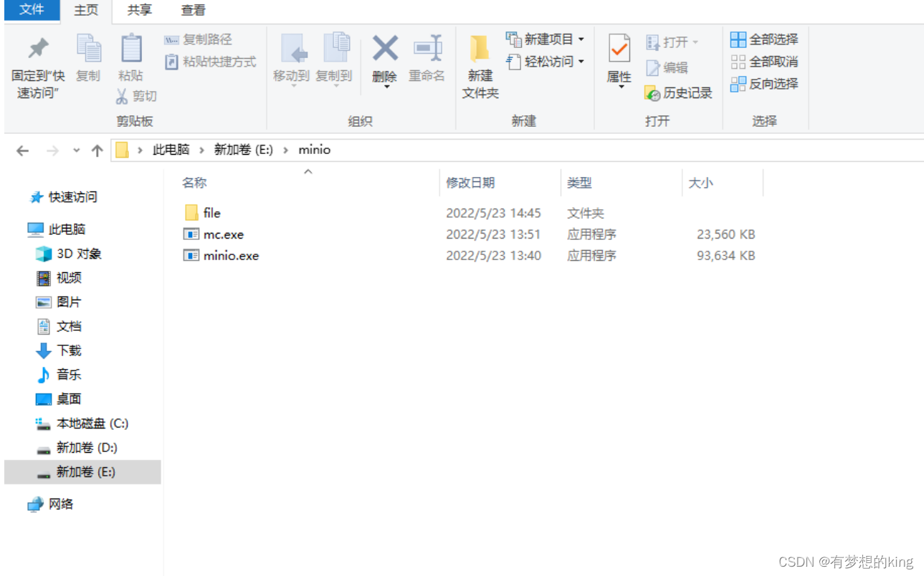Expand the chevron after 此电脑 in breadcrumb
The image size is (924, 576).
(202, 150)
